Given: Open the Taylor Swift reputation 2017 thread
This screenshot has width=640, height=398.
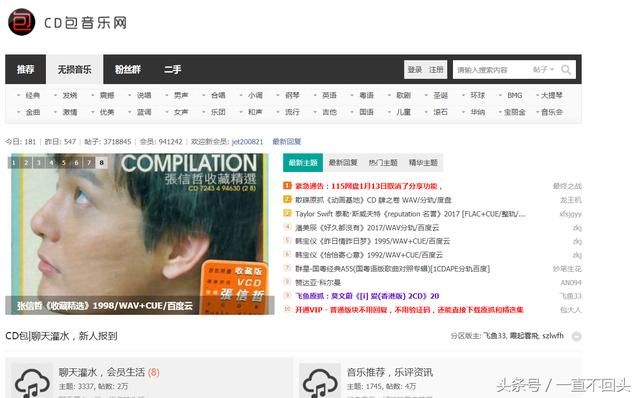Looking at the screenshot, I should click(x=410, y=214).
